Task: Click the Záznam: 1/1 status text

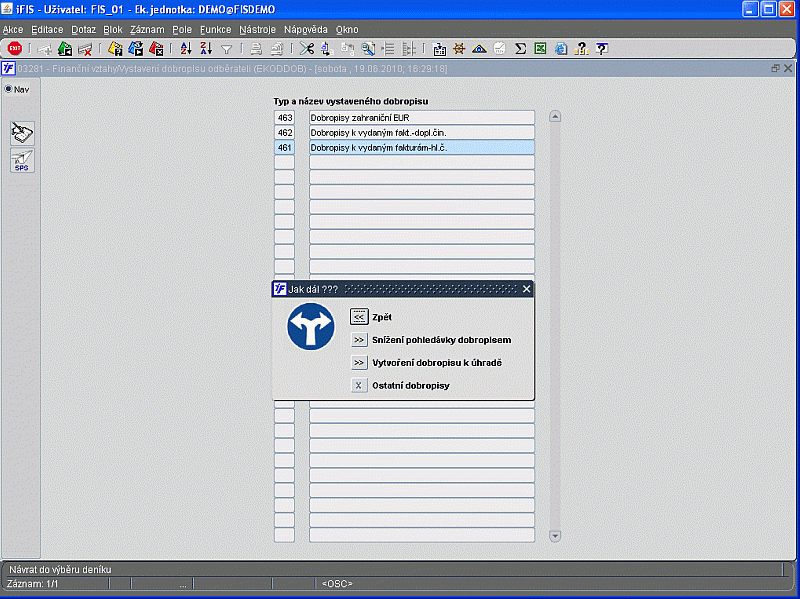Action: [x=33, y=584]
